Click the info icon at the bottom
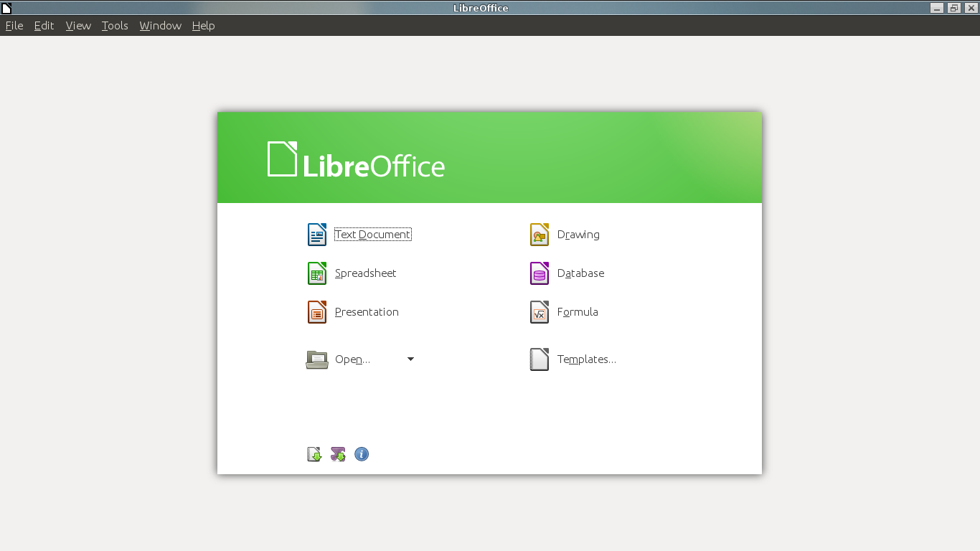The image size is (980, 551). pyautogui.click(x=362, y=454)
